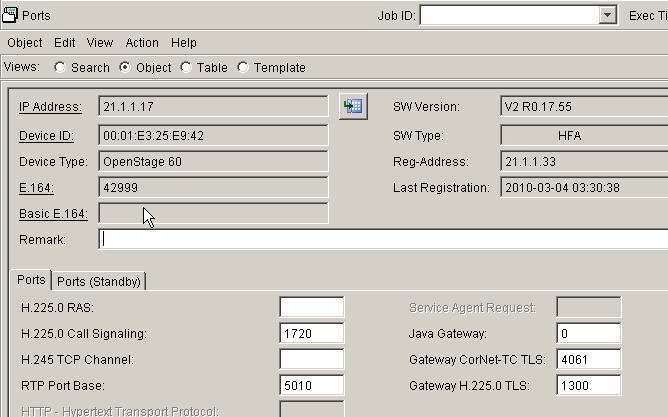Click the IP address lookup table icon
The image size is (668, 417).
tap(353, 106)
